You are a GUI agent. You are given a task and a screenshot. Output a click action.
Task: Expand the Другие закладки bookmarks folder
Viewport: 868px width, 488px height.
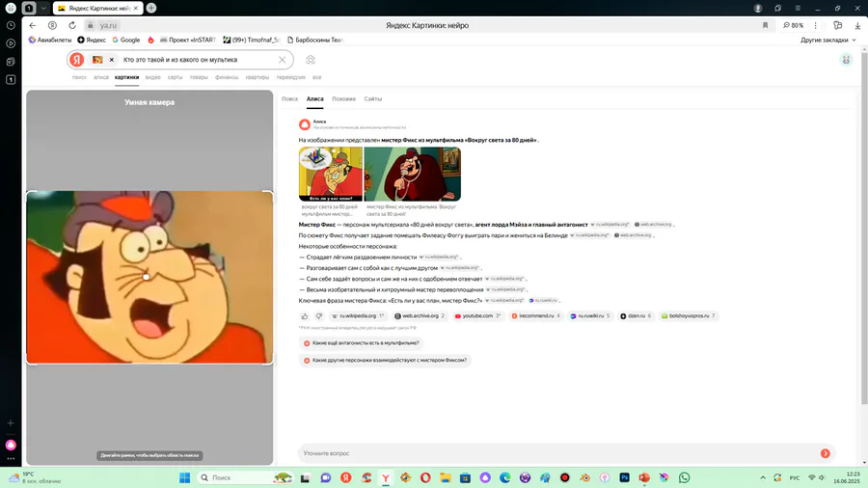point(827,40)
